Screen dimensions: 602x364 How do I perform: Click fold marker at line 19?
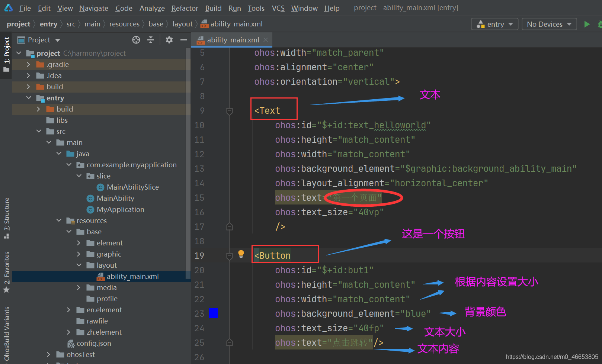pyautogui.click(x=230, y=256)
